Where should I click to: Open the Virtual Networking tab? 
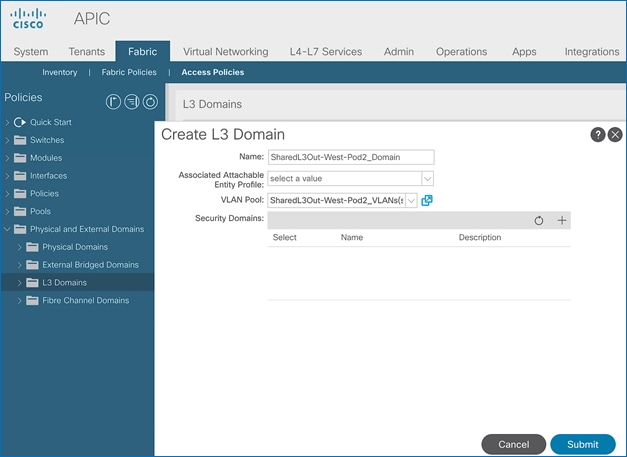pos(226,52)
